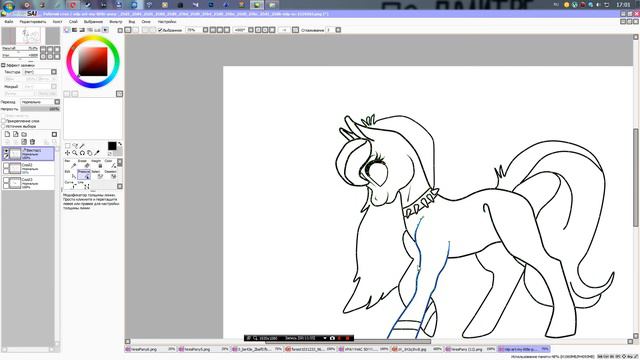
Task: Switch to the lineaPony4.png document tab
Action: point(150,349)
